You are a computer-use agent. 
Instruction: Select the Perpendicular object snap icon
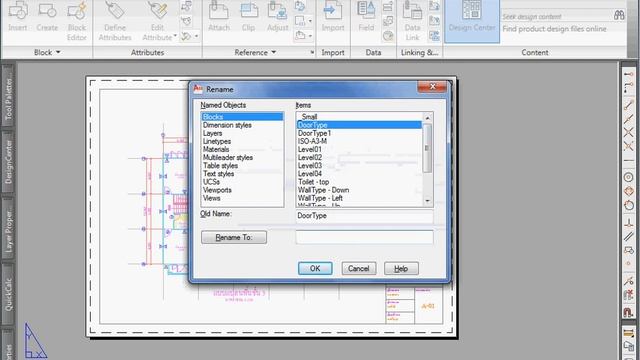click(x=629, y=223)
